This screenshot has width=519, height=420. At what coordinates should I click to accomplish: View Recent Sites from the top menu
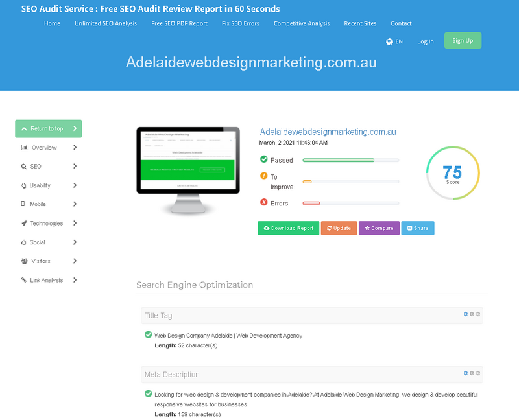coord(360,23)
